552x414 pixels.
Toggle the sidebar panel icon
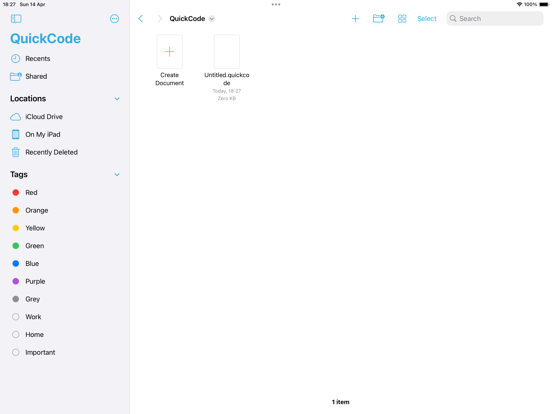(16, 19)
